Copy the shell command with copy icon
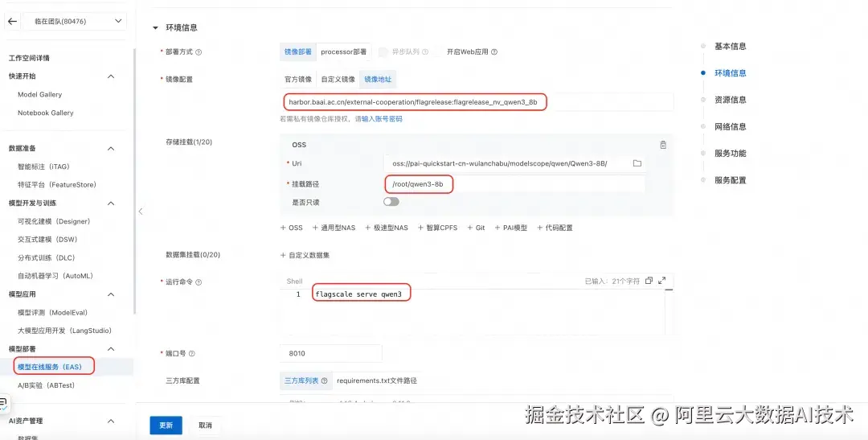Viewport: 868px width, 440px height. [x=649, y=281]
